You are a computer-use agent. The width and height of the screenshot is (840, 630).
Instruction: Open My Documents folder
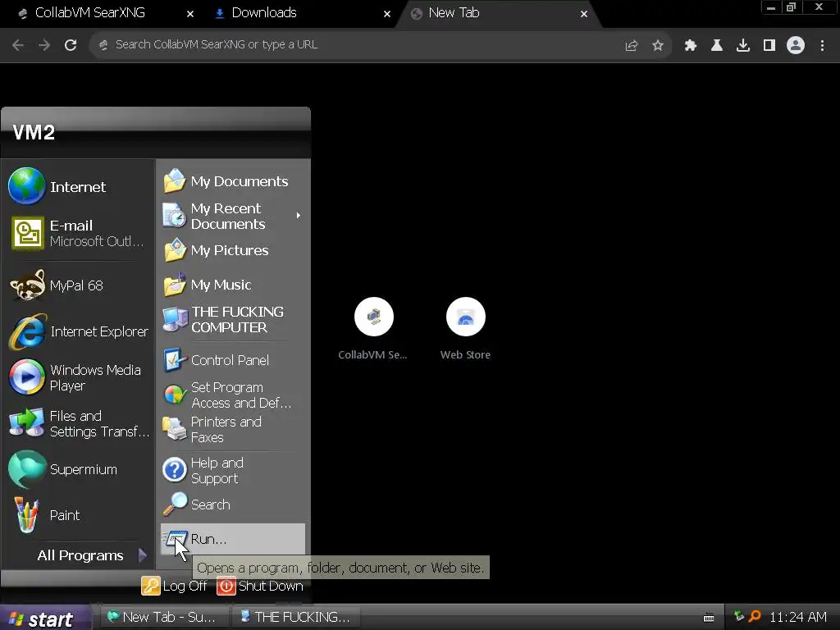click(232, 181)
